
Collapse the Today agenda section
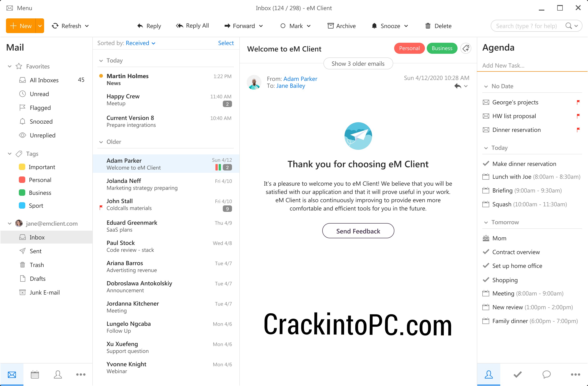coord(487,147)
